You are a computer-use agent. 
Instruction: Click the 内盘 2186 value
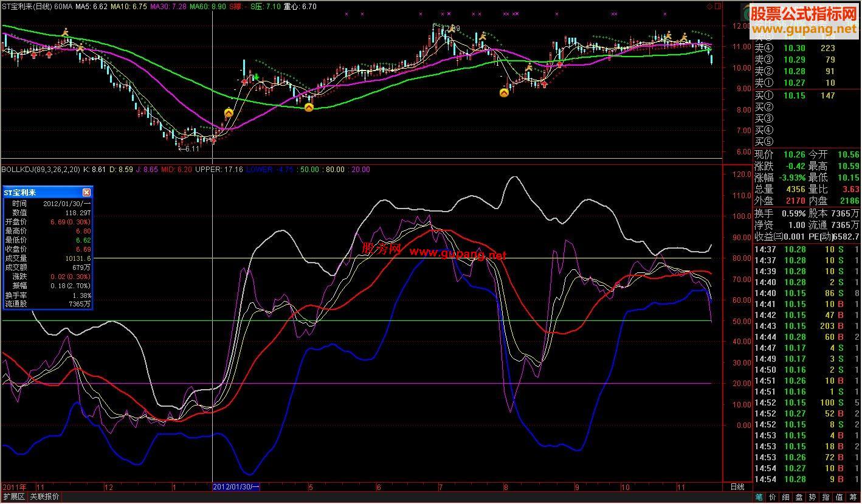pos(849,201)
